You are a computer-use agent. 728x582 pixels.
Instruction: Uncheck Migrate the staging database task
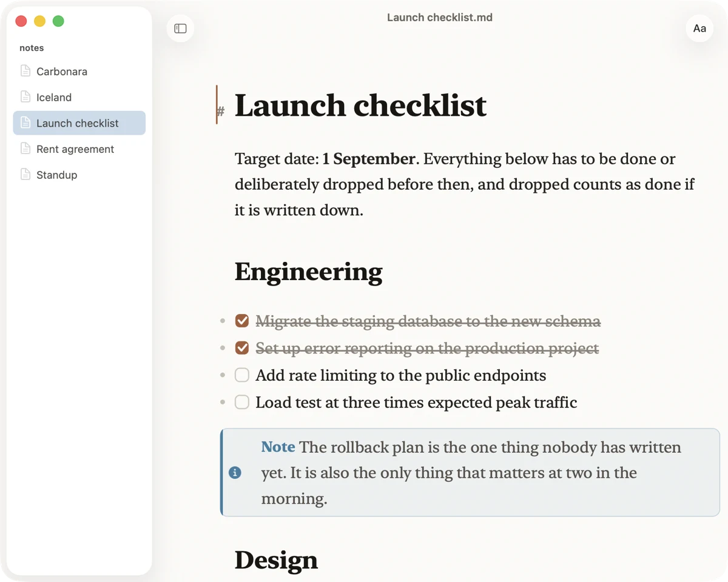pyautogui.click(x=242, y=321)
